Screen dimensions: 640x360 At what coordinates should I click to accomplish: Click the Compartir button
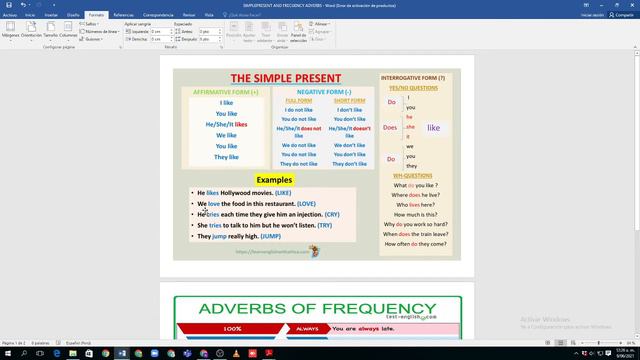point(621,15)
